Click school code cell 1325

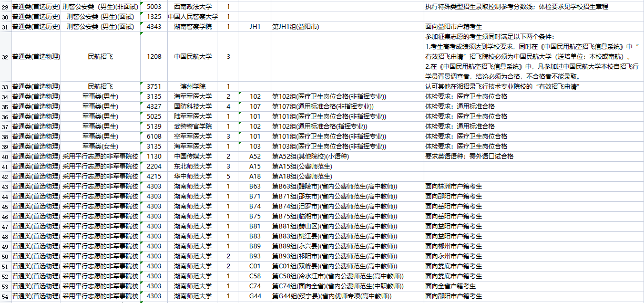tap(154, 17)
